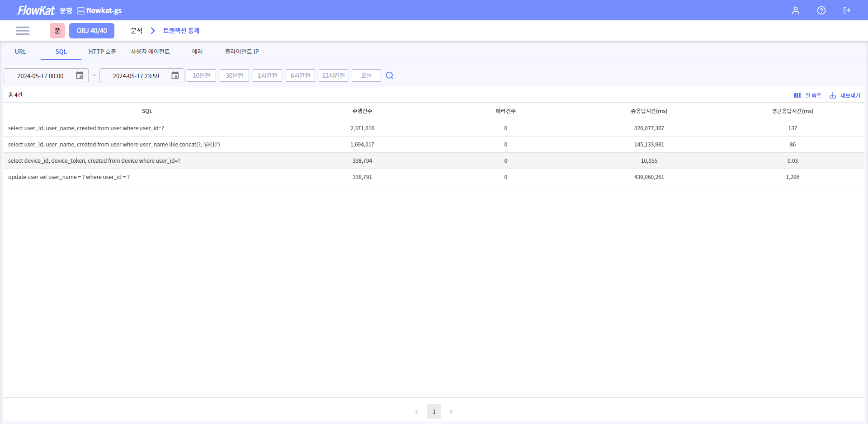Switch to the HTTP 호출 tab

coord(102,52)
